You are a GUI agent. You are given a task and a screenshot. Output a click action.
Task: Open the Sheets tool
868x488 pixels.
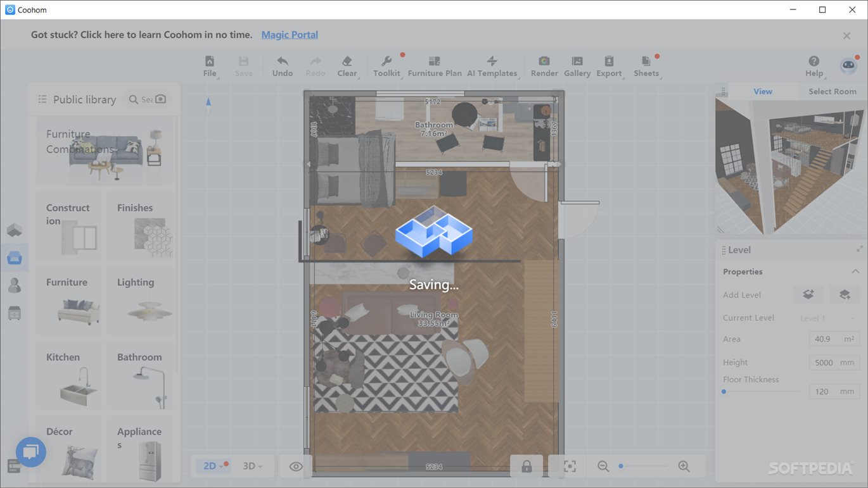tap(646, 66)
